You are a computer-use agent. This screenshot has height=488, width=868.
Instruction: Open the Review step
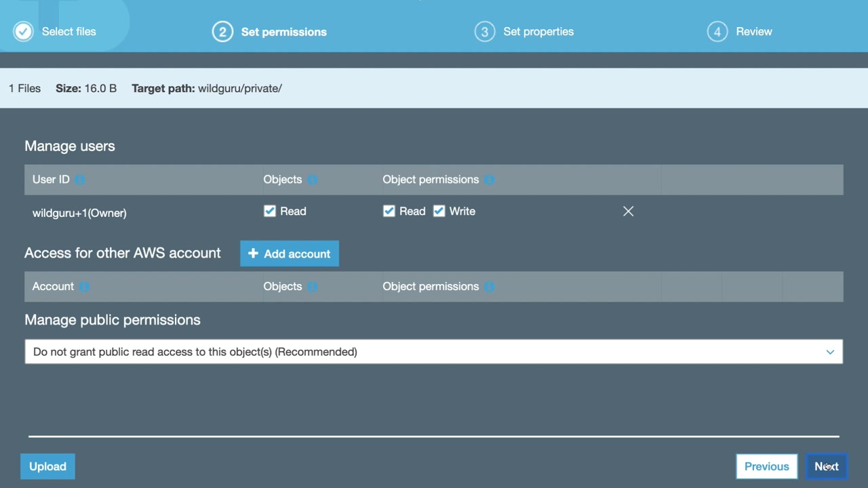pyautogui.click(x=740, y=32)
